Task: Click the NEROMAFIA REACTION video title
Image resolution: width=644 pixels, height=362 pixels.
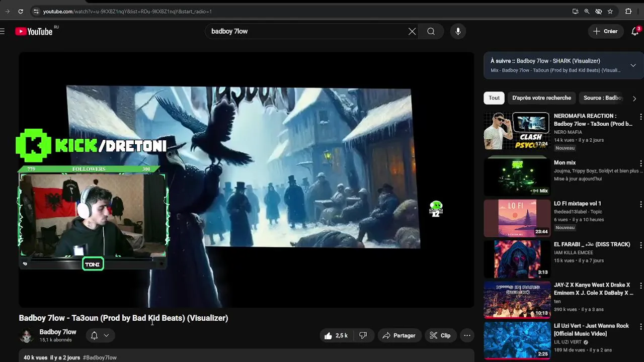Action: pos(593,120)
